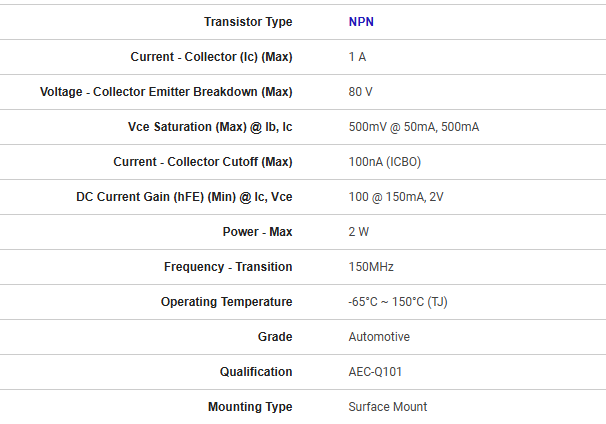Select the 2 W power value
Image resolution: width=606 pixels, height=424 pixels.
pos(358,232)
